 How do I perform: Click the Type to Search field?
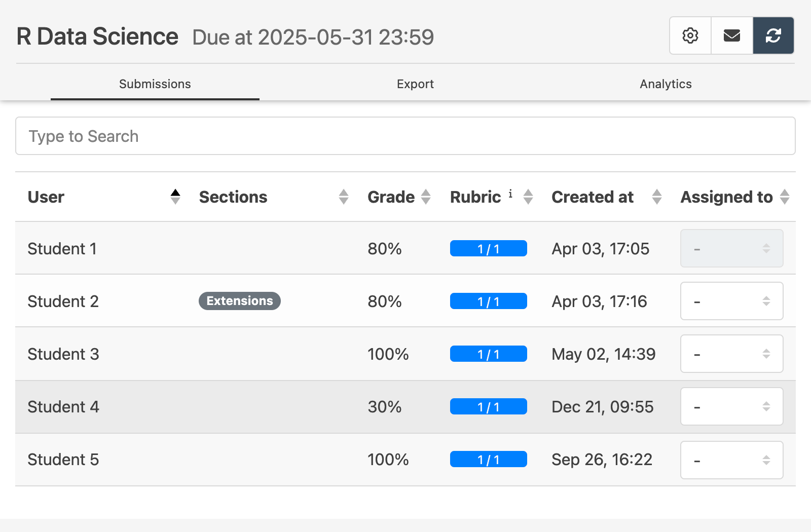click(405, 136)
